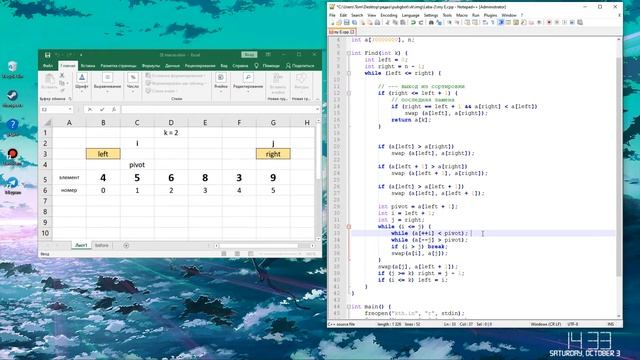Toggle Notepad++ highlighted Word wrap toolbar icon
This screenshot has height=360, width=640.
(x=501, y=22)
